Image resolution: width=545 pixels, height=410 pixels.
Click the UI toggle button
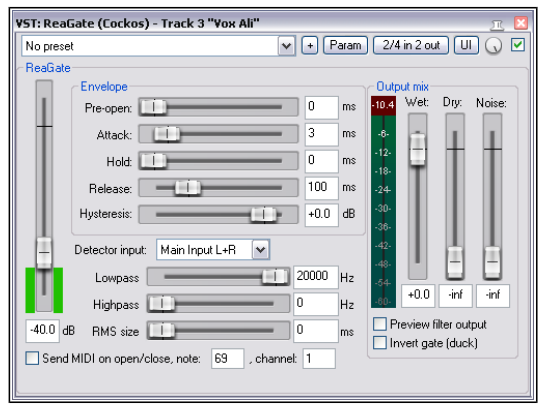[466, 45]
